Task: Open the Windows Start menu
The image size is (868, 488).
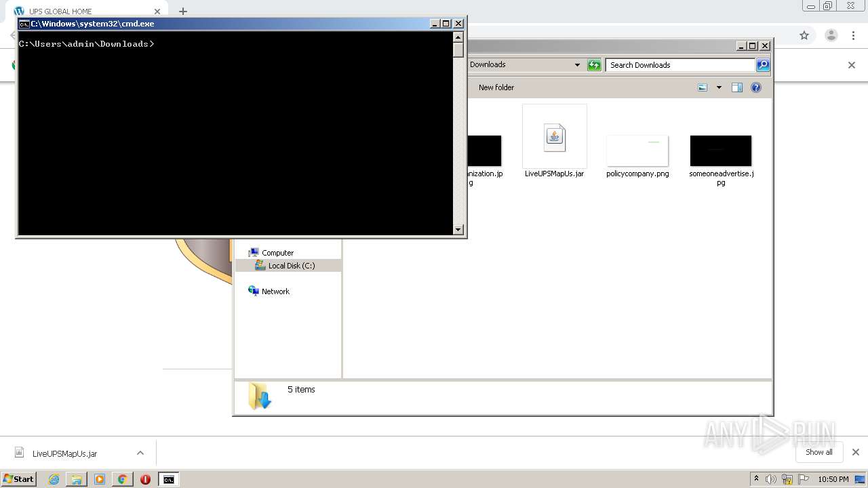Action: pyautogui.click(x=18, y=479)
